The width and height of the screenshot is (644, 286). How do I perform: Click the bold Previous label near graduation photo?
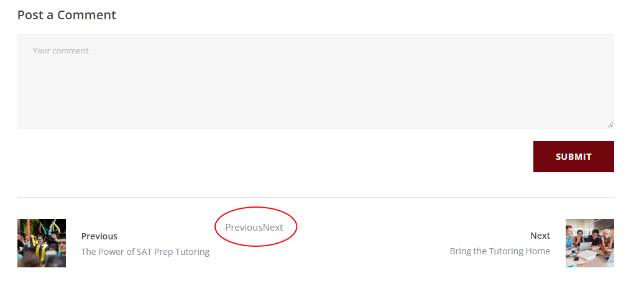(x=99, y=236)
